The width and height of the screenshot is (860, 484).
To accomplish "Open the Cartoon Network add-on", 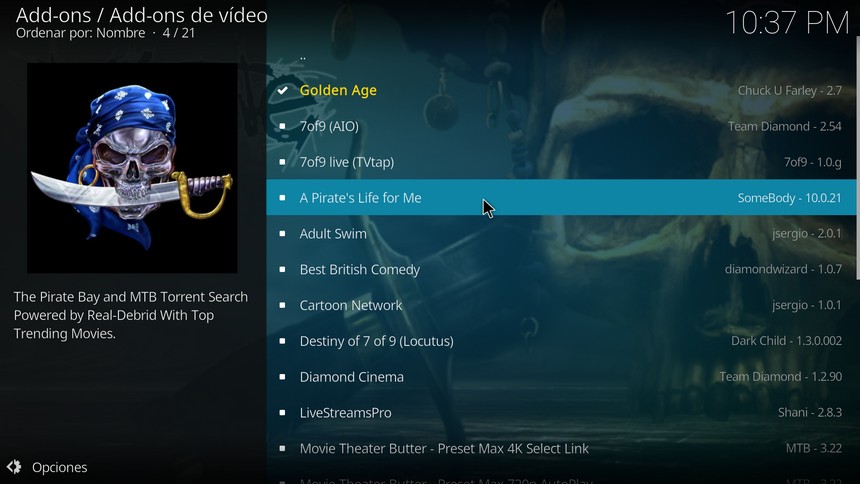I will tap(561, 305).
